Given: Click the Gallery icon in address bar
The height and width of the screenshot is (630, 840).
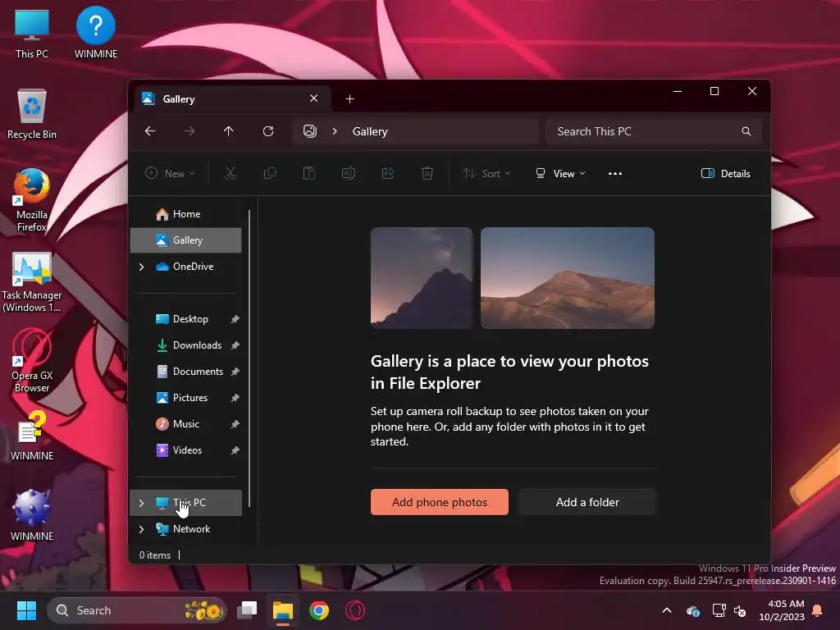Looking at the screenshot, I should click(x=309, y=131).
